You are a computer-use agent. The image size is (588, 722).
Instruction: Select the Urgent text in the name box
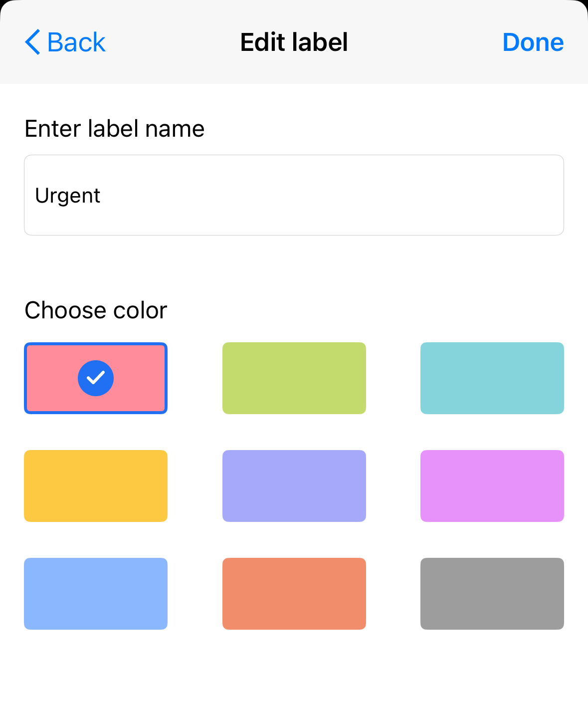(x=68, y=195)
